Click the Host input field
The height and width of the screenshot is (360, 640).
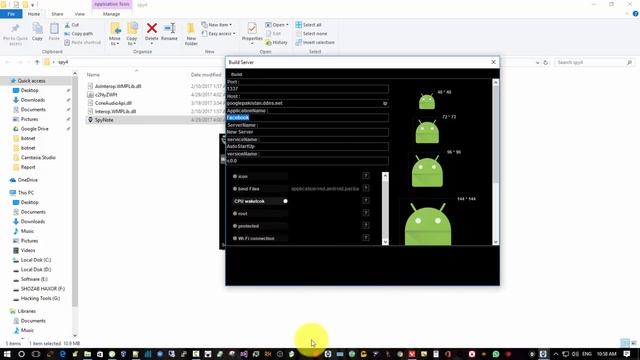[x=307, y=103]
